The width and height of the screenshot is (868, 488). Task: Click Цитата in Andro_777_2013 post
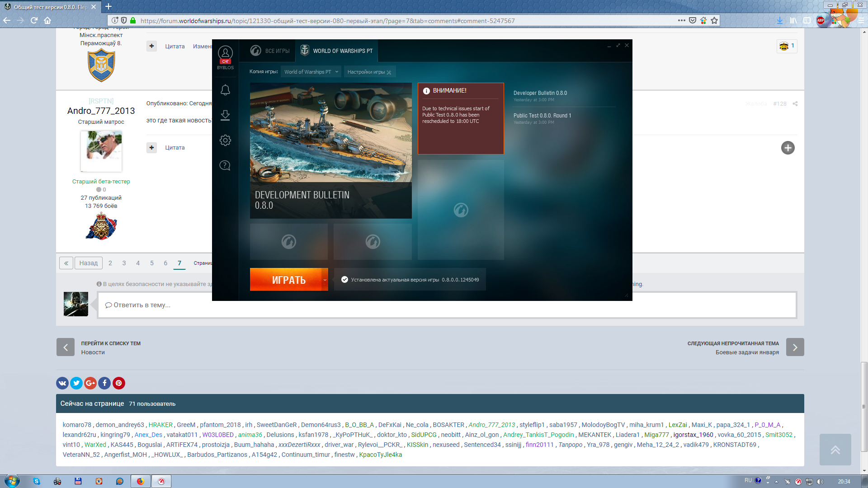coord(175,148)
